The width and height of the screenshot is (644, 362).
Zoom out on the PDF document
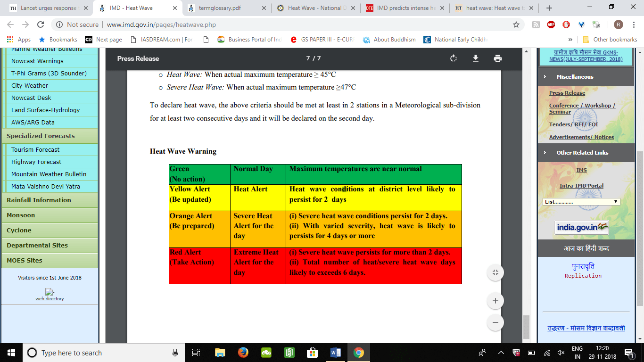[x=495, y=322]
